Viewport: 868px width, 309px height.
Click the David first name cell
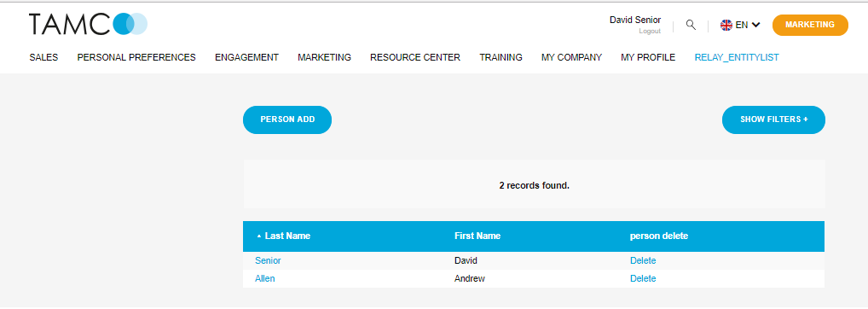pos(466,261)
